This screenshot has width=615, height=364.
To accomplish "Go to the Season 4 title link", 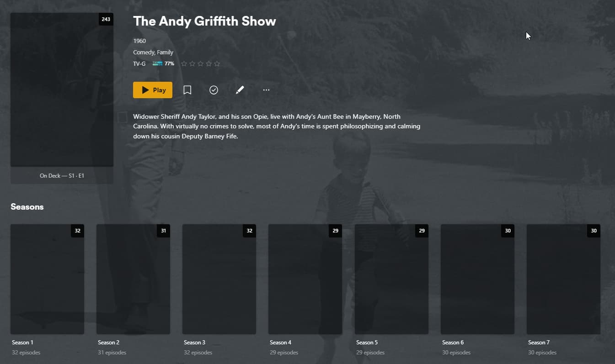I will pyautogui.click(x=281, y=343).
